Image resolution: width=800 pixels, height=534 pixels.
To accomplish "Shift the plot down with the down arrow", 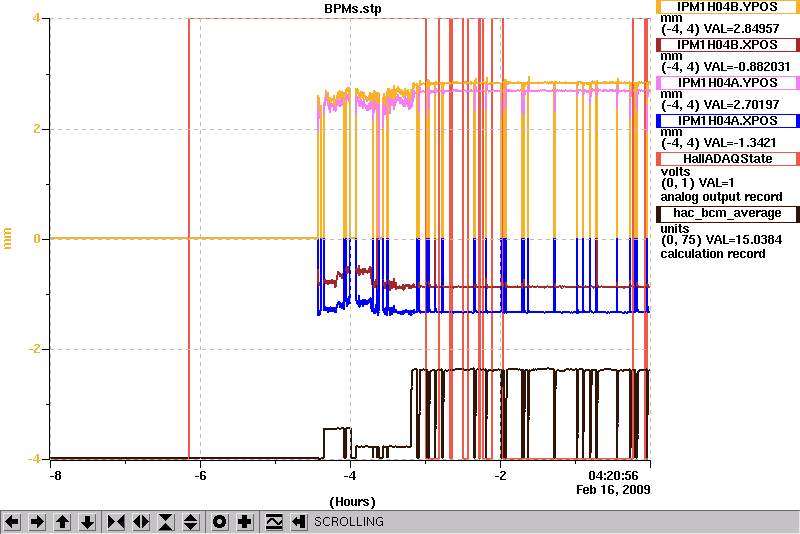I will (87, 522).
